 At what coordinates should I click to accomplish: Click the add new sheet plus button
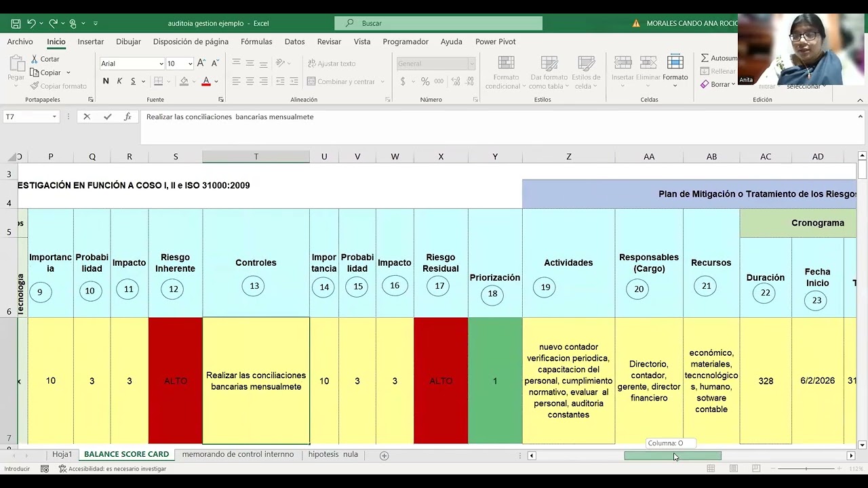click(x=384, y=455)
